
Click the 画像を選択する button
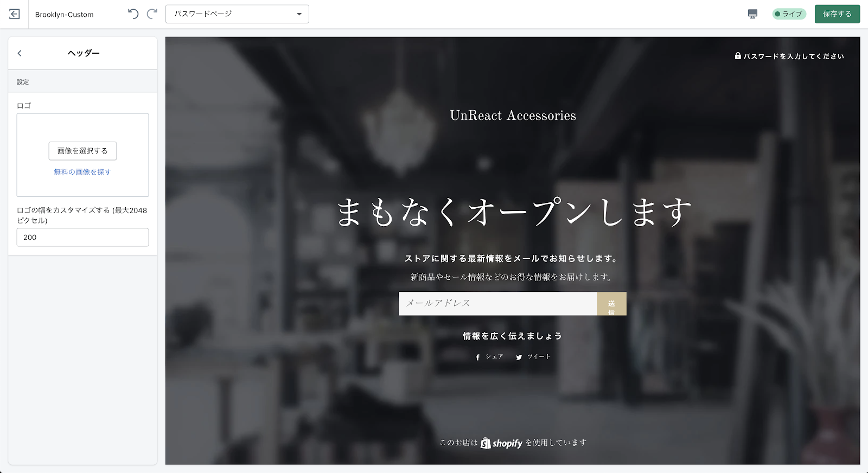pyautogui.click(x=82, y=151)
